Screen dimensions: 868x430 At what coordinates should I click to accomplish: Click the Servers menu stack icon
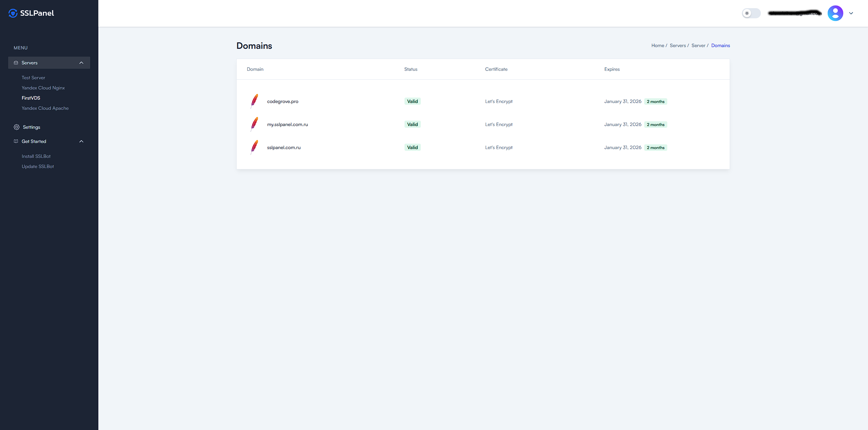(x=16, y=63)
